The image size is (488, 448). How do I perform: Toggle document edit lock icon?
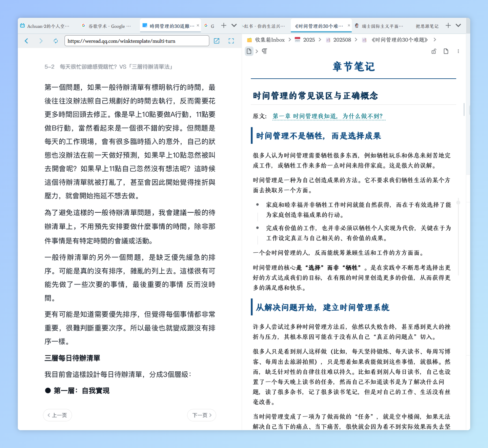(x=434, y=51)
